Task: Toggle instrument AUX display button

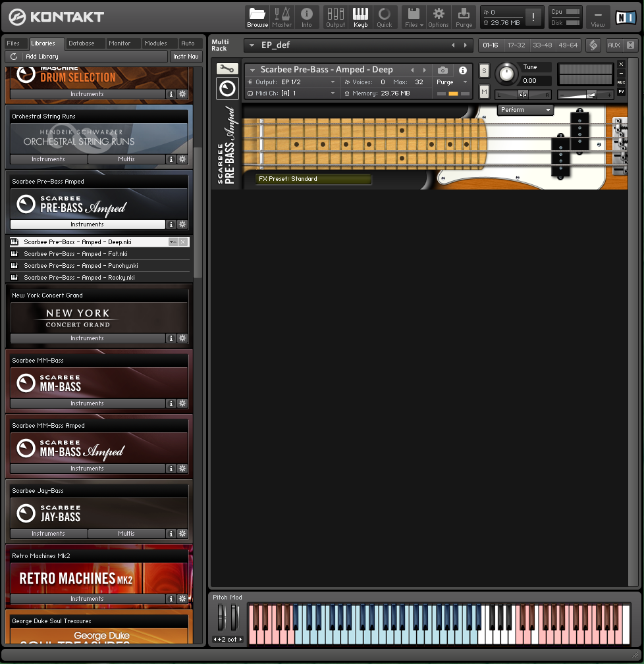Action: pyautogui.click(x=621, y=82)
